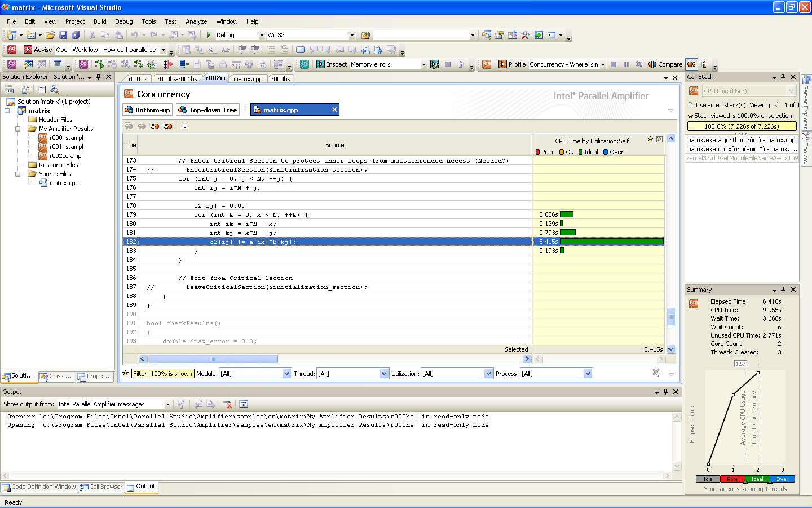The image size is (812, 508).
Task: Toggle auto-hide pin on Output panel
Action: coord(665,392)
